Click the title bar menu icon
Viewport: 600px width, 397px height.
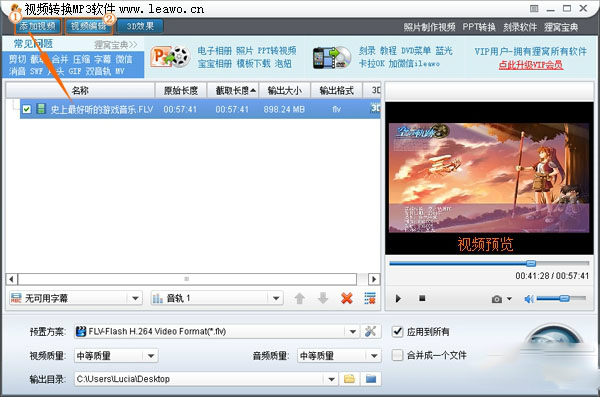coord(534,8)
